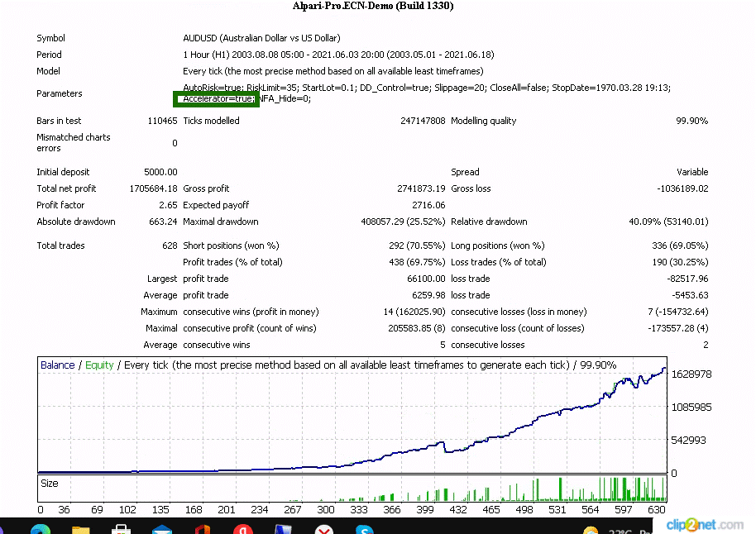Click x-axis trade number 630
Screen dimensions: 756x534
pos(657,509)
